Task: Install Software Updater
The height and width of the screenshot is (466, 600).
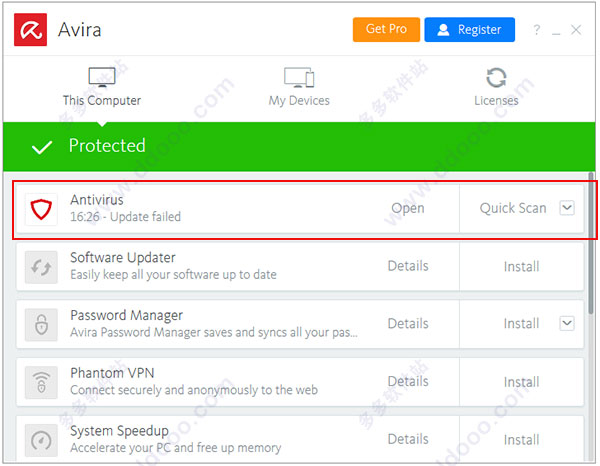Action: pos(521,267)
